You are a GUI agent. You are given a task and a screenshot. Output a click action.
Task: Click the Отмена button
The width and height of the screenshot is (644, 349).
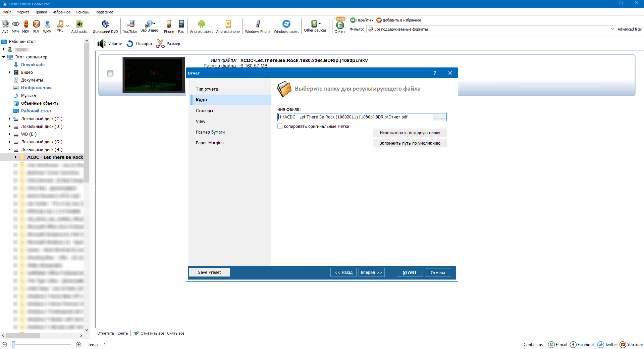(x=438, y=272)
